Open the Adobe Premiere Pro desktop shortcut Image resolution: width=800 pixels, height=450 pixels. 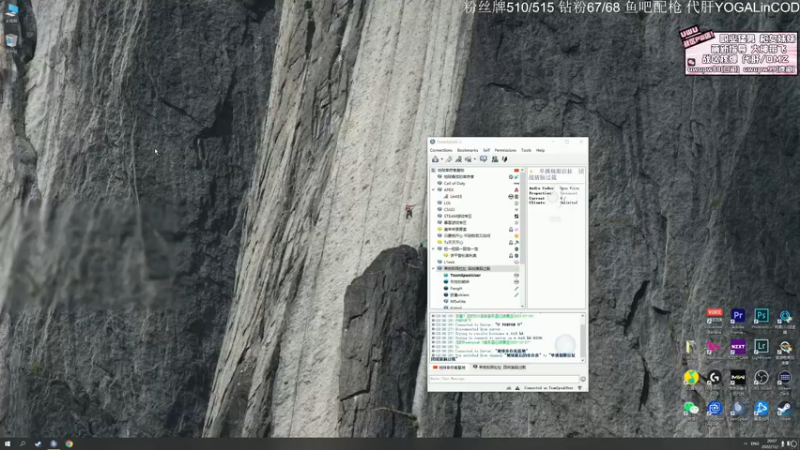point(738,316)
